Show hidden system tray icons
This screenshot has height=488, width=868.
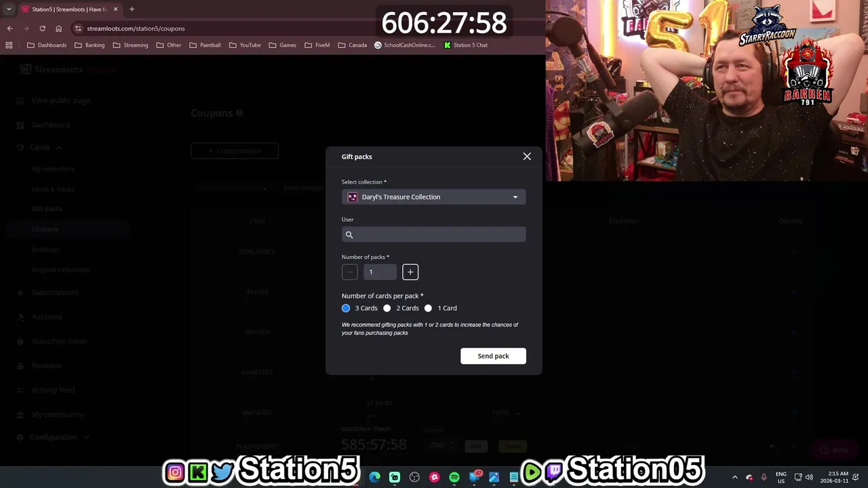pyautogui.click(x=734, y=477)
